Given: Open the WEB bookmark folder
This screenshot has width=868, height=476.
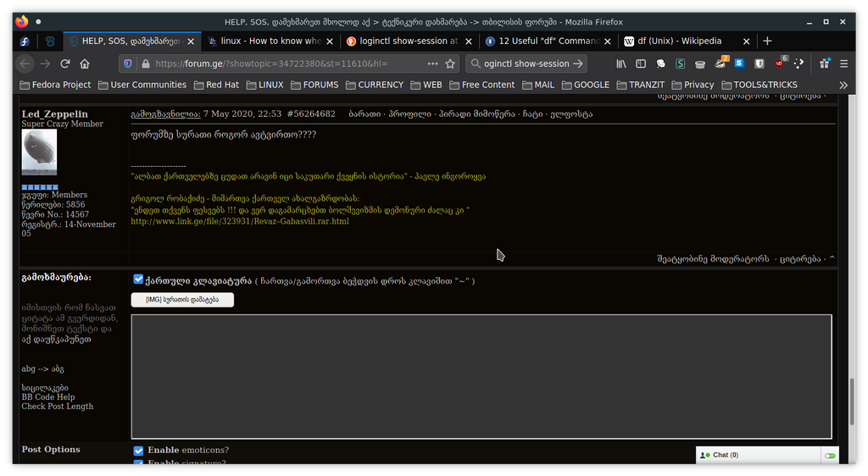Looking at the screenshot, I should click(x=426, y=86).
